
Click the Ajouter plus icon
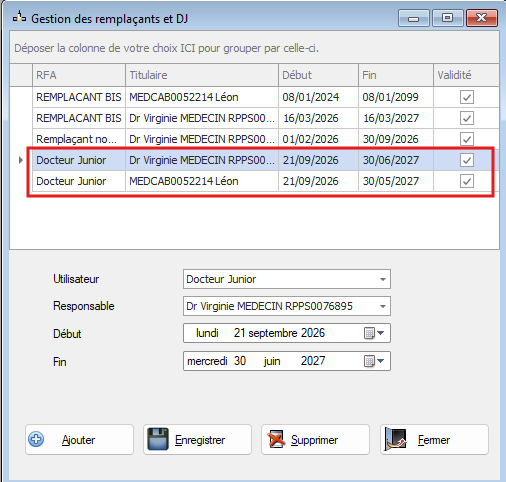[36, 439]
